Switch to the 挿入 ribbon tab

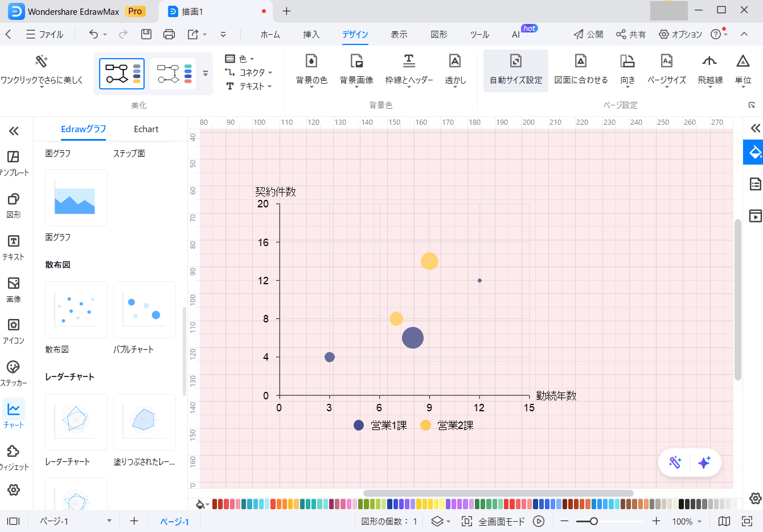311,34
